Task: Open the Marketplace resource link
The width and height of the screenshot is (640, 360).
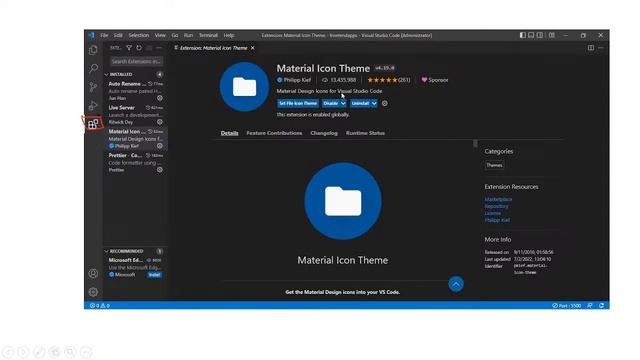Action: tap(498, 199)
